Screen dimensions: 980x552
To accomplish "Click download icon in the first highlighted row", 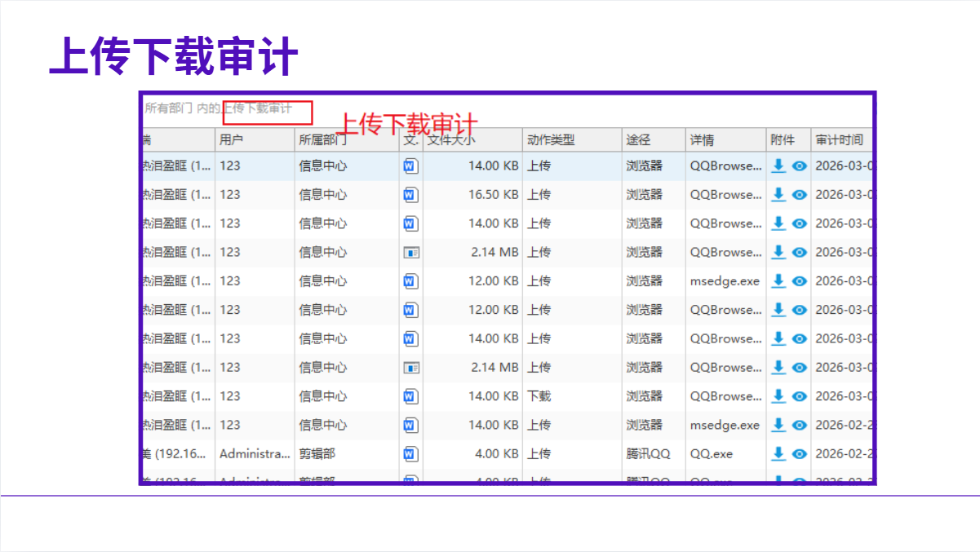I will [x=778, y=166].
